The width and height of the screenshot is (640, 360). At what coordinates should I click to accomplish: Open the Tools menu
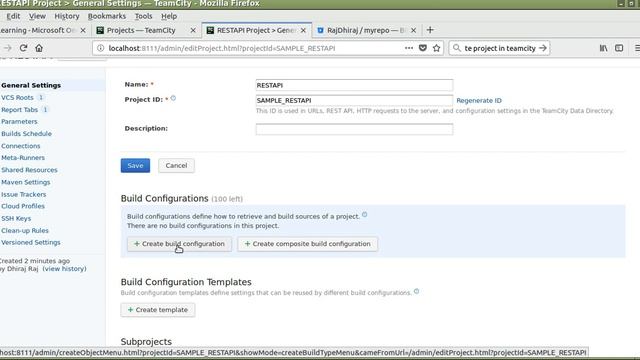click(143, 16)
